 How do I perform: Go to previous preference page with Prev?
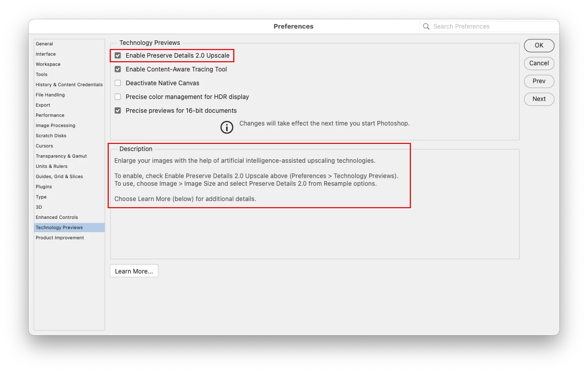pyautogui.click(x=539, y=81)
